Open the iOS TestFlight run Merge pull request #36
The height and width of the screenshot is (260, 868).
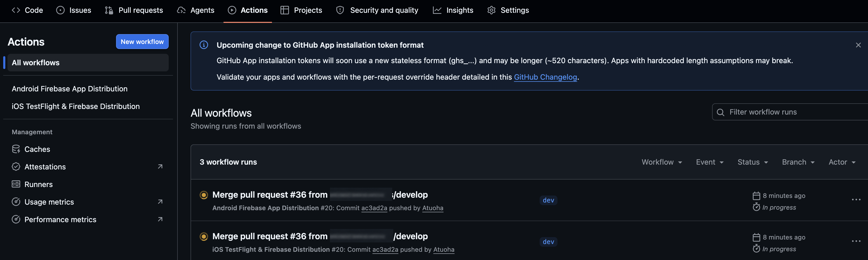coord(320,236)
